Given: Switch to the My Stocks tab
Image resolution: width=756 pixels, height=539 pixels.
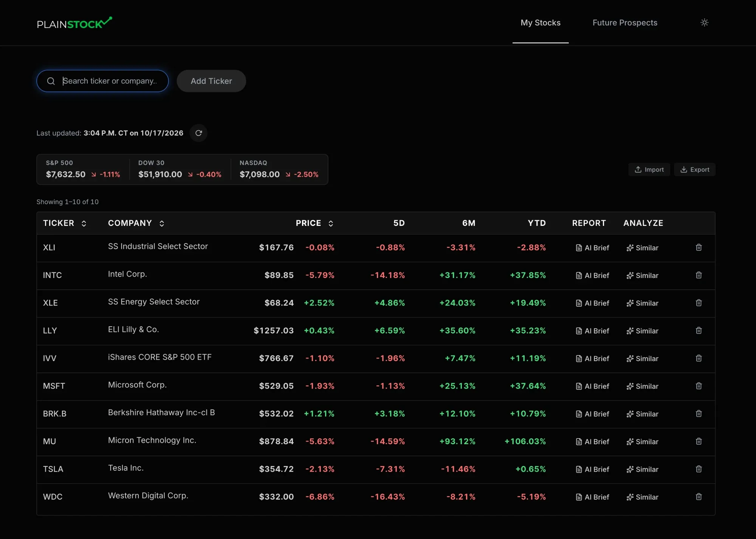Looking at the screenshot, I should point(541,23).
